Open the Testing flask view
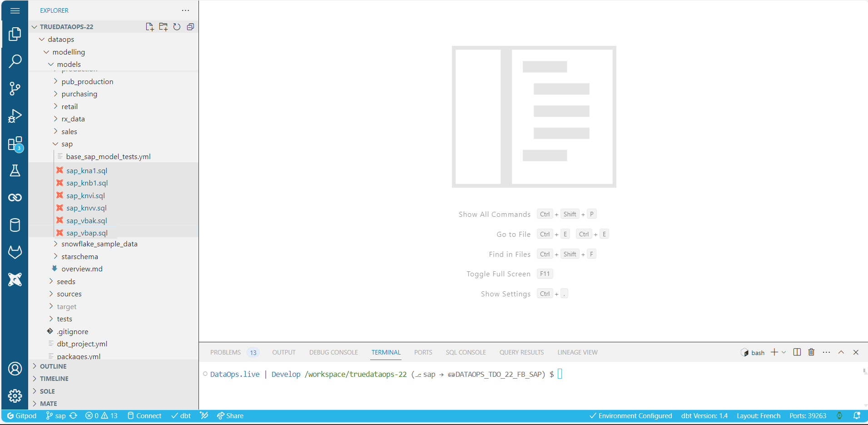This screenshot has width=868, height=425. click(15, 170)
